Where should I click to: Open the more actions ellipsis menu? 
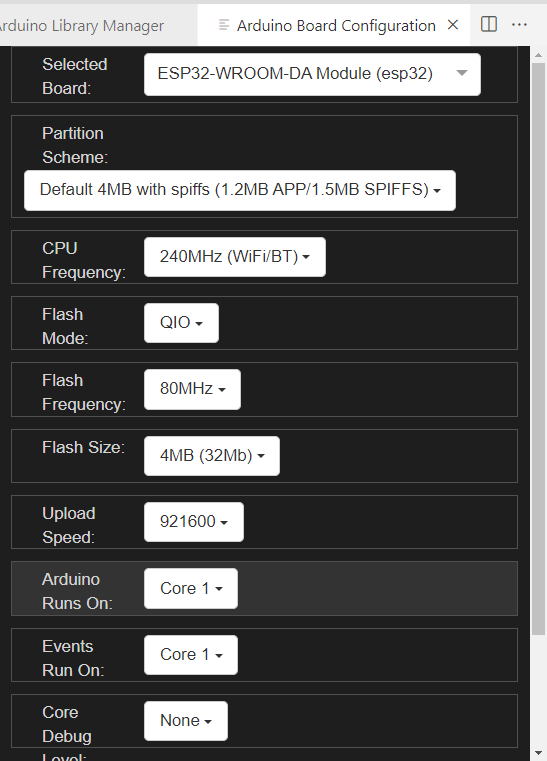[x=519, y=24]
